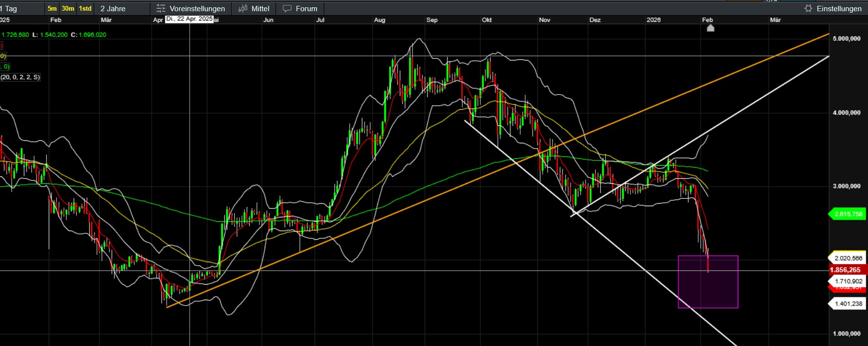The image size is (868, 346).
Task: Click the green 2.615,758 price tag
Action: pyautogui.click(x=848, y=214)
